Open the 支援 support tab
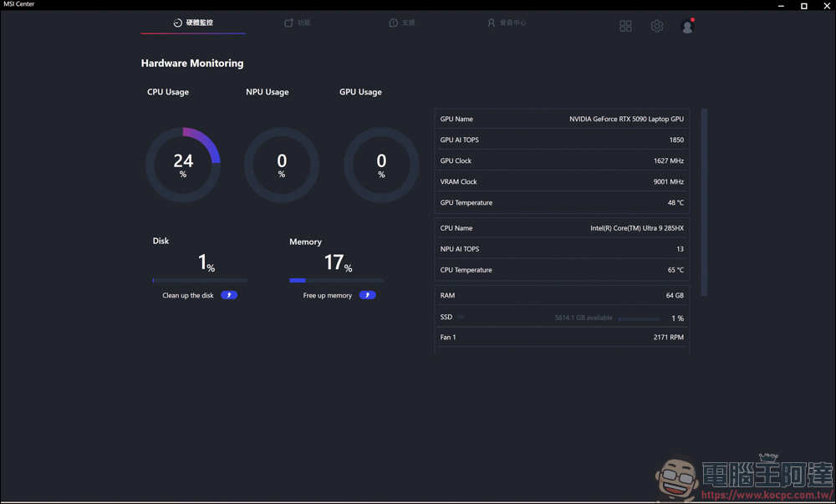836x504 pixels. click(402, 23)
